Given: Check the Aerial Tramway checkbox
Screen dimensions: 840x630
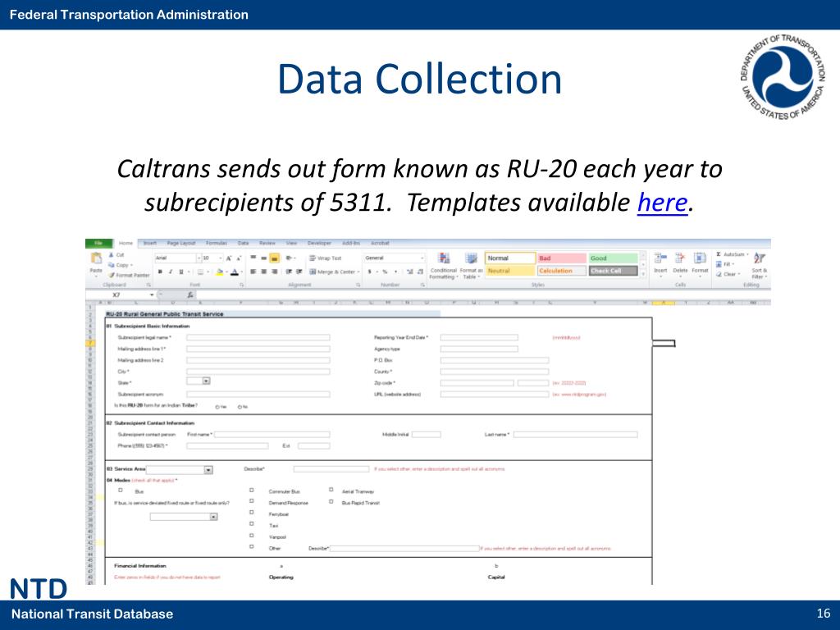Looking at the screenshot, I should coord(331,491).
